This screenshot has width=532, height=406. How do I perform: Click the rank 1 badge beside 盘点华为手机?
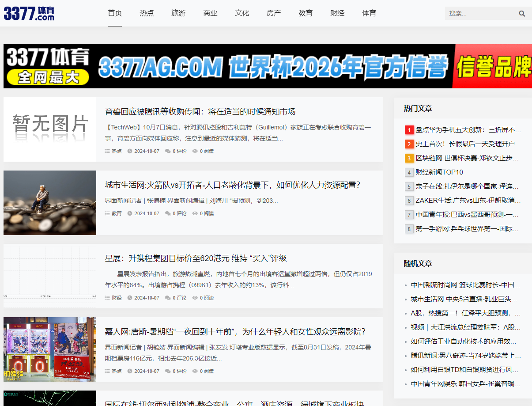[x=409, y=130]
